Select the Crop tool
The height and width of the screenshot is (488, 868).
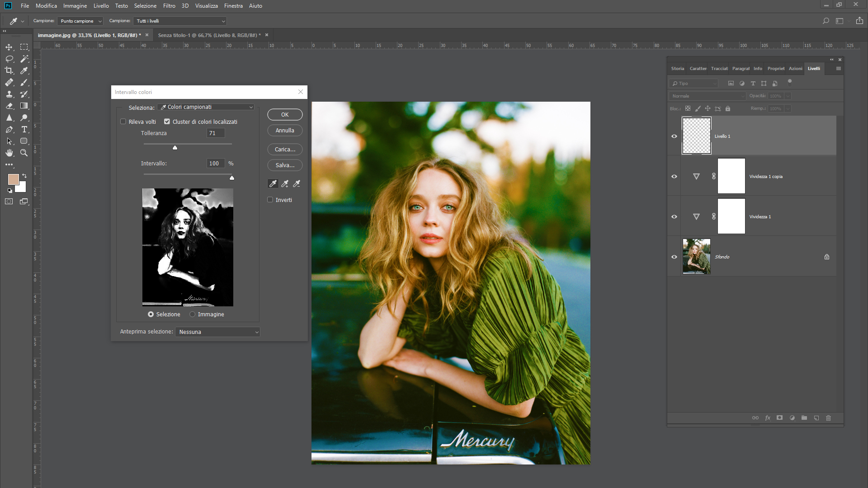(x=9, y=70)
